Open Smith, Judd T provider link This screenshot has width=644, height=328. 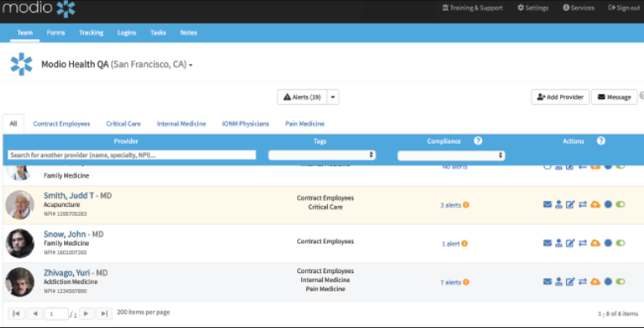[69, 195]
